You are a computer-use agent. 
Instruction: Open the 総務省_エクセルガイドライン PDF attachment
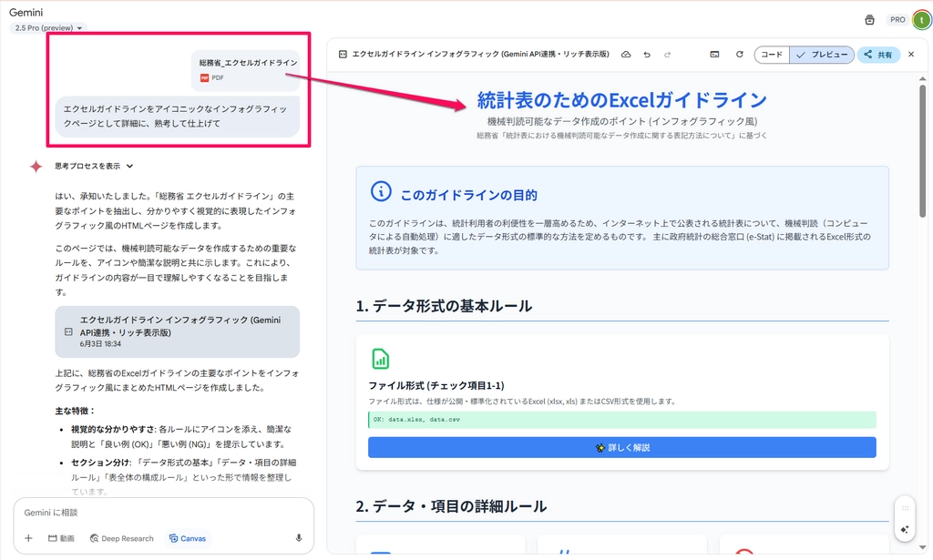246,70
